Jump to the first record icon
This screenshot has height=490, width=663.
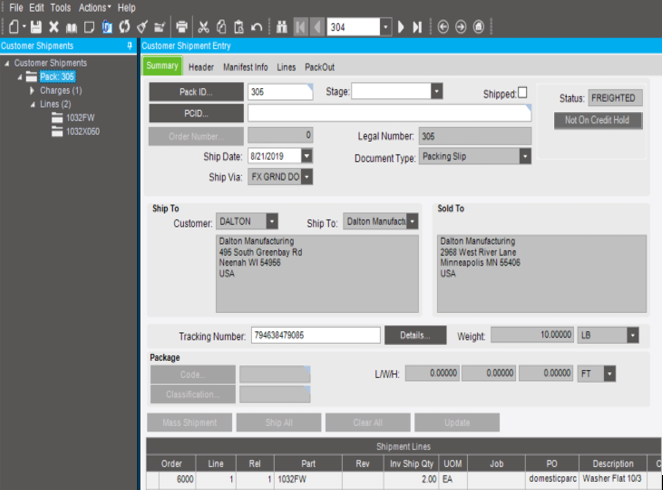coord(301,27)
